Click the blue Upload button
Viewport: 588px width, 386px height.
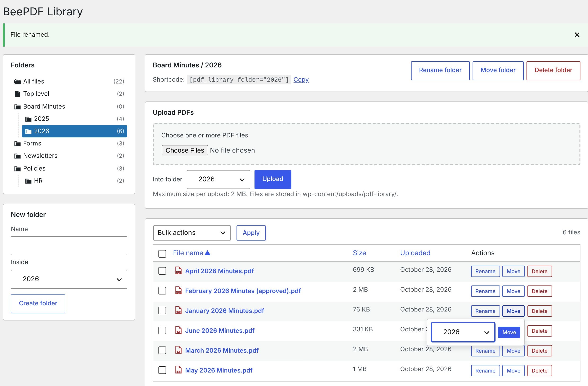click(x=273, y=180)
